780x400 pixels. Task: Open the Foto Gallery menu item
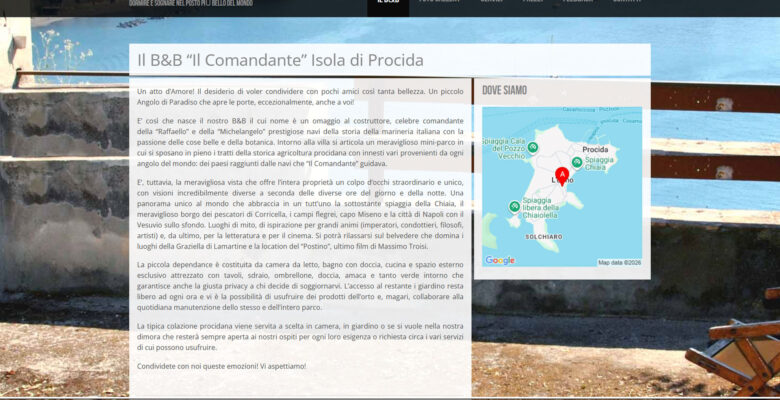pyautogui.click(x=440, y=3)
